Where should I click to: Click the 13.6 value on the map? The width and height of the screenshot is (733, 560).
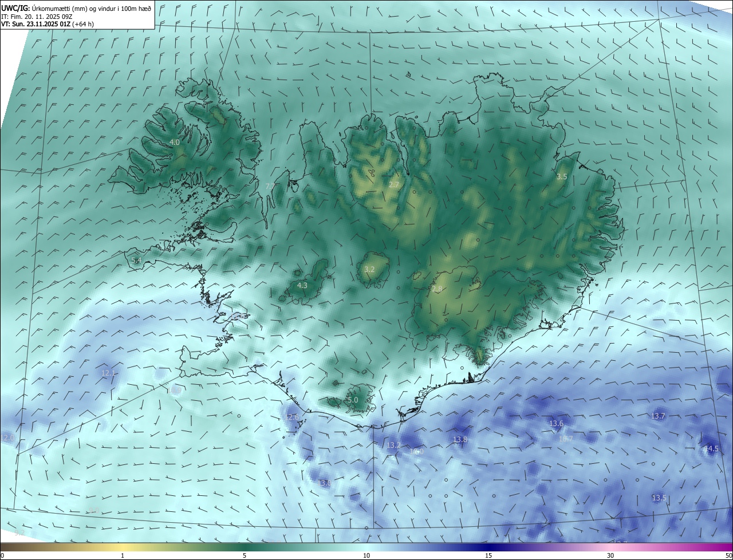[x=556, y=424]
